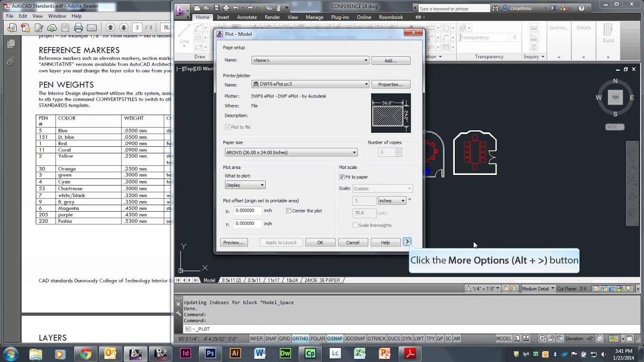
Task: Open the Medium Detail level dropdown
Action: pyautogui.click(x=538, y=289)
